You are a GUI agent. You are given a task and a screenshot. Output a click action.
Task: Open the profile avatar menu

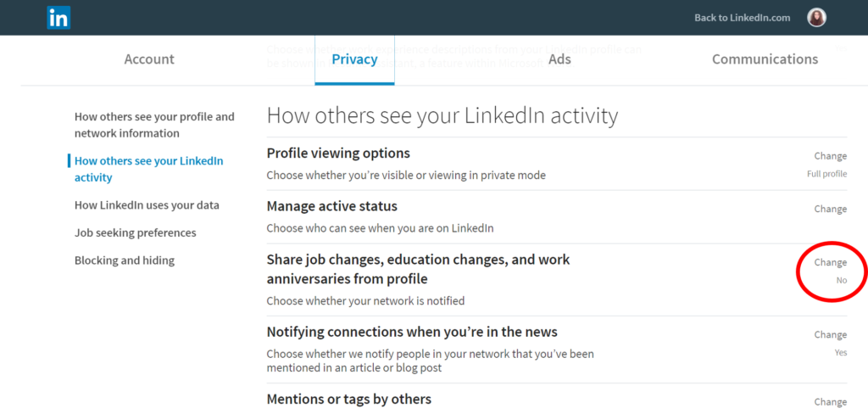pos(816,18)
